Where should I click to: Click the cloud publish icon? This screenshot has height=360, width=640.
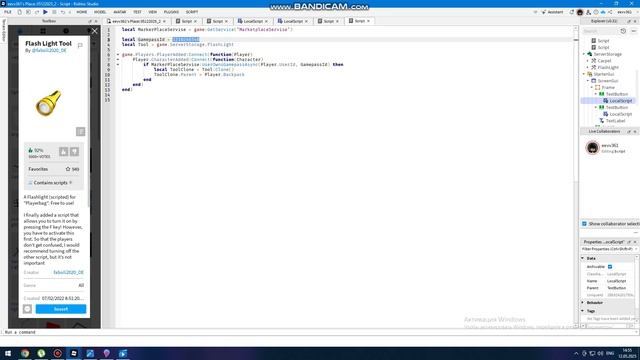(x=603, y=12)
